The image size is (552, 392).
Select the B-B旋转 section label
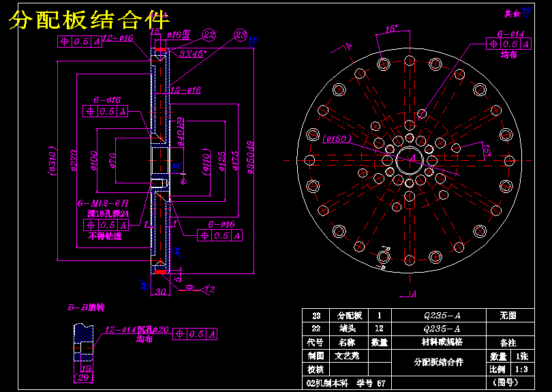(x=86, y=307)
